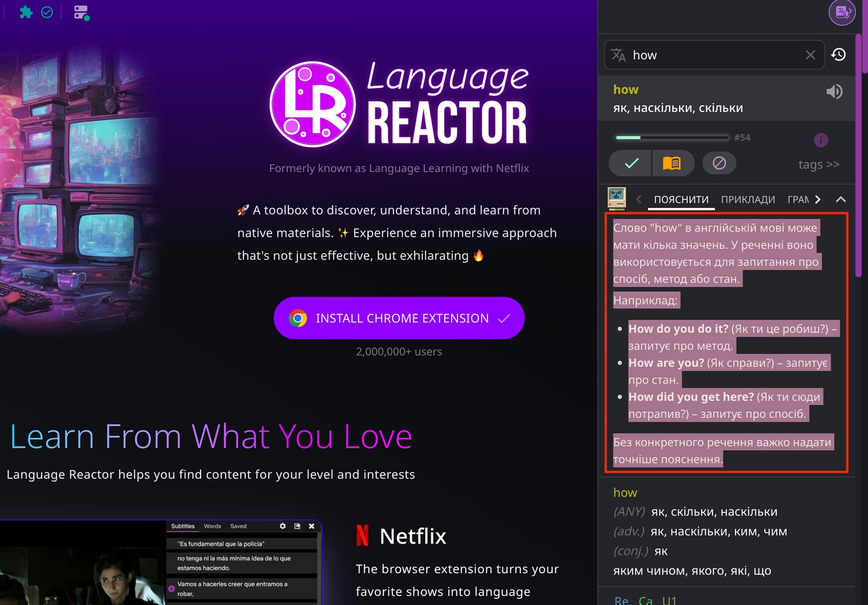Switch to the ПРИКЛАДИ tab
The height and width of the screenshot is (605, 868).
pos(748,199)
